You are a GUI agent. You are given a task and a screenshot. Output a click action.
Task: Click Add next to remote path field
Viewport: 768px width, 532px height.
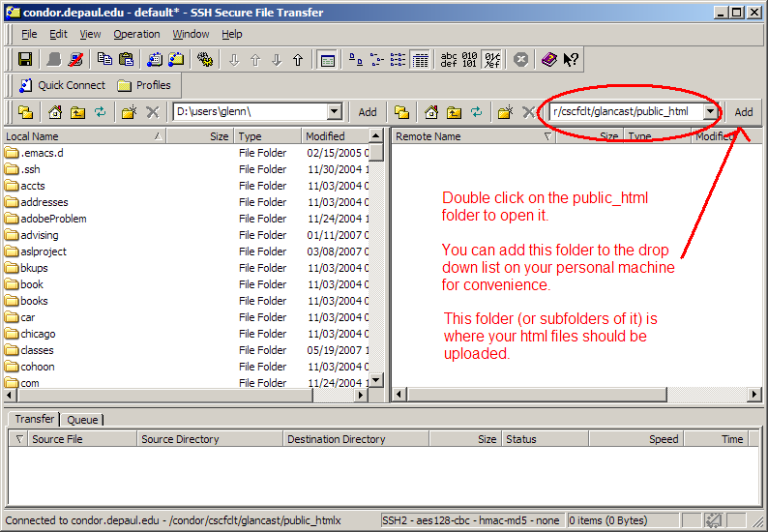[x=744, y=112]
